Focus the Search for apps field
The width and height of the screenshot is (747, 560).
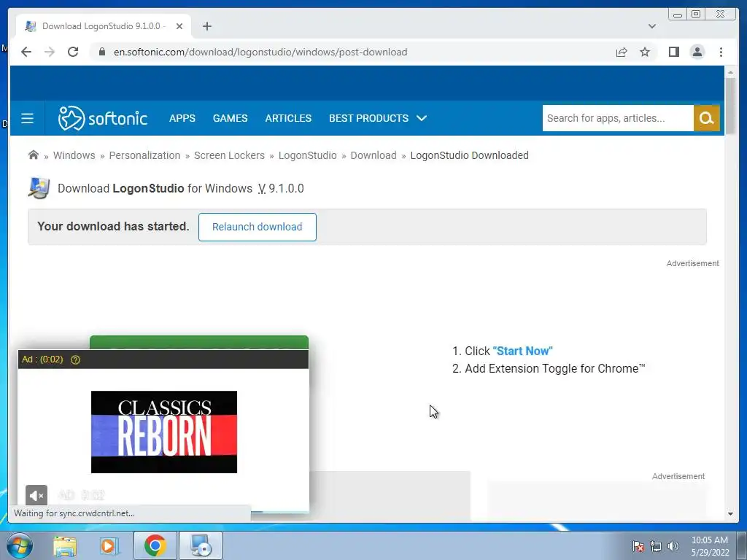point(618,118)
